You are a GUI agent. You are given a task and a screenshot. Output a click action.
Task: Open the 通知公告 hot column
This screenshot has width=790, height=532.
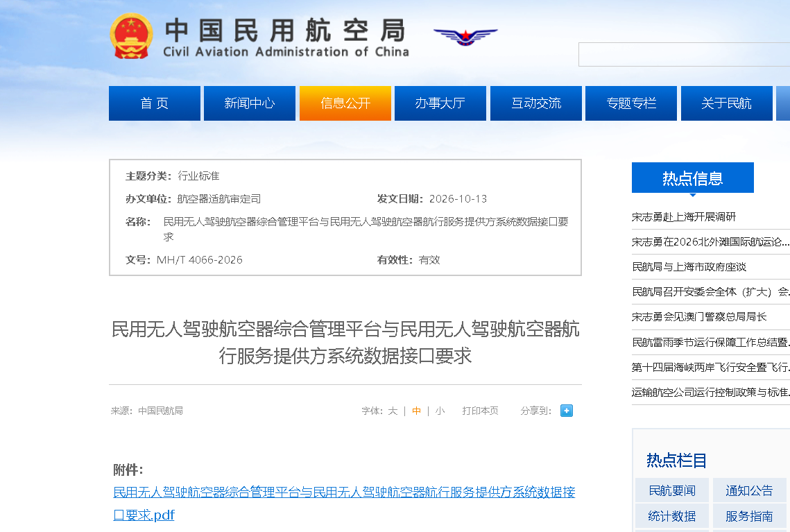[749, 490]
